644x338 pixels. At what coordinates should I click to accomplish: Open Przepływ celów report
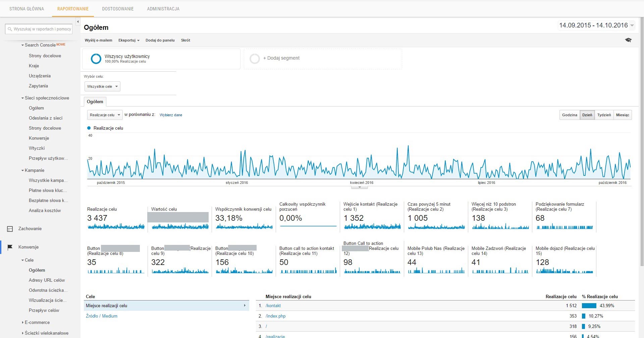(44, 311)
